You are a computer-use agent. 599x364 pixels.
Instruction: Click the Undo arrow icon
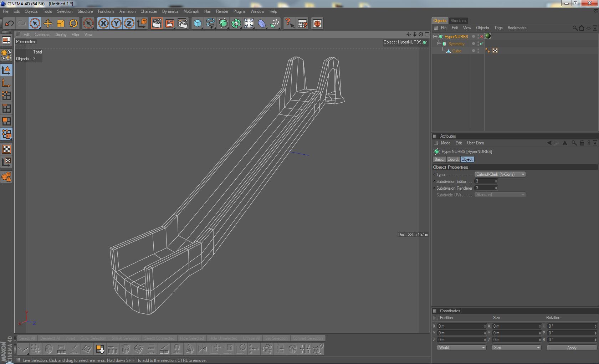click(9, 24)
